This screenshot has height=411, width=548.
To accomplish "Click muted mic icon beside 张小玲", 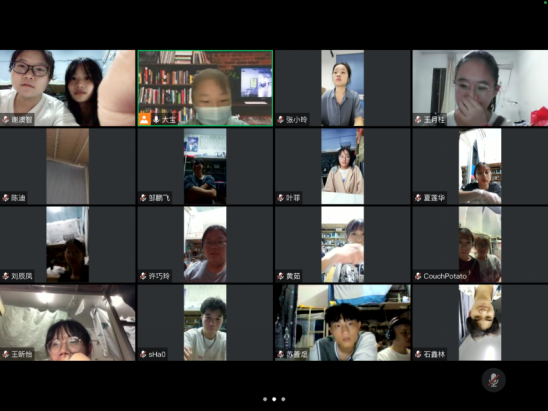I will pyautogui.click(x=281, y=120).
